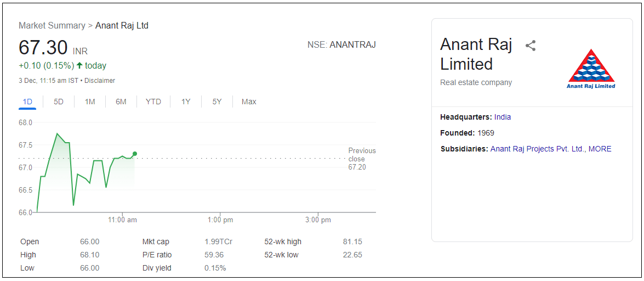
Task: Expand subsidiaries with the MORE link
Action: tap(600, 149)
